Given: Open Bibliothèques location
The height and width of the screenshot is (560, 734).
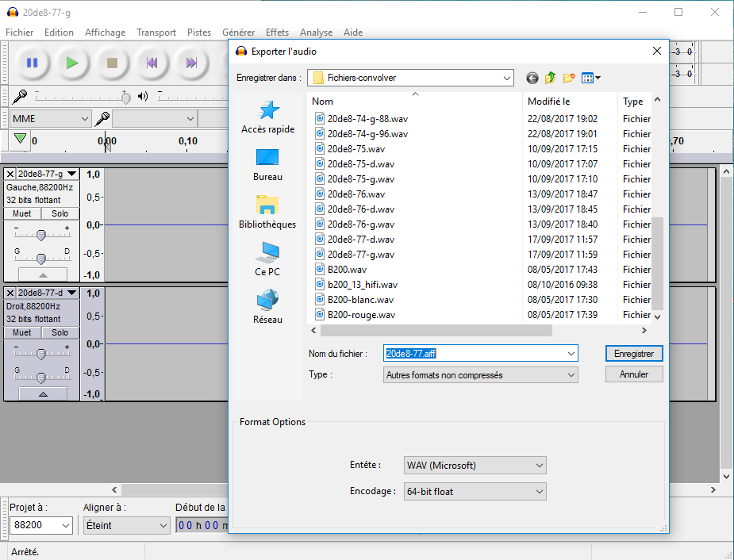Looking at the screenshot, I should coord(267,212).
